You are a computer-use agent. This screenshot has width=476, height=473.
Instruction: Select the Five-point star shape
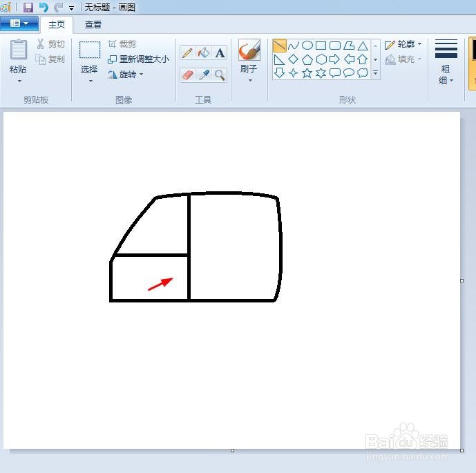coord(307,73)
